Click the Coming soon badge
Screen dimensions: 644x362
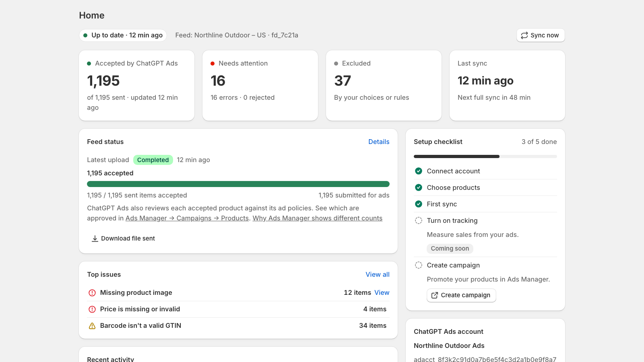pos(450,249)
